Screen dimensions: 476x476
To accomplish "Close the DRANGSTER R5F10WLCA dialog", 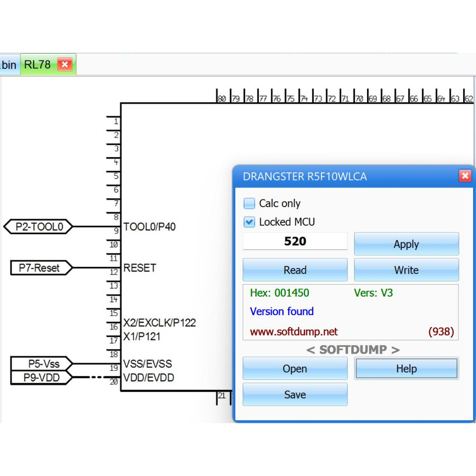I will pos(465,176).
